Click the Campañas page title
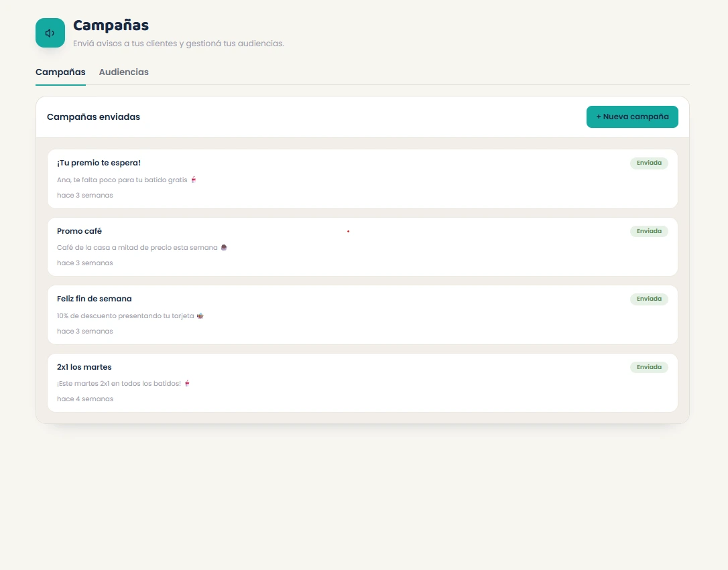Image resolution: width=728 pixels, height=570 pixels. point(111,25)
